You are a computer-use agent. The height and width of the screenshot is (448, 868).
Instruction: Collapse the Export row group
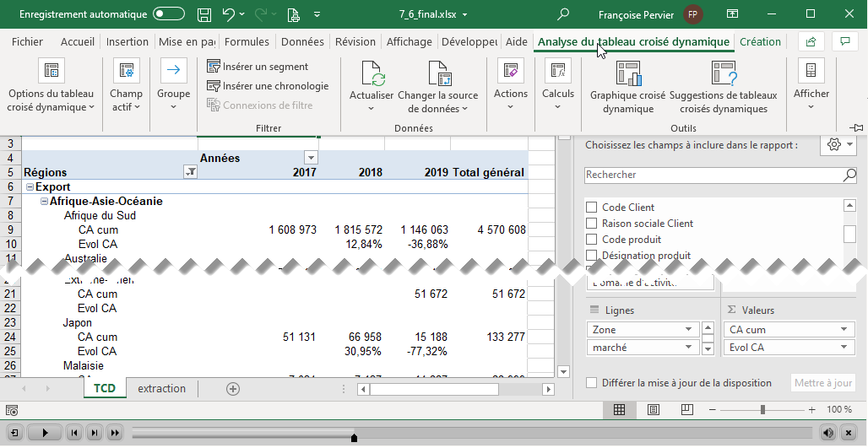point(30,187)
